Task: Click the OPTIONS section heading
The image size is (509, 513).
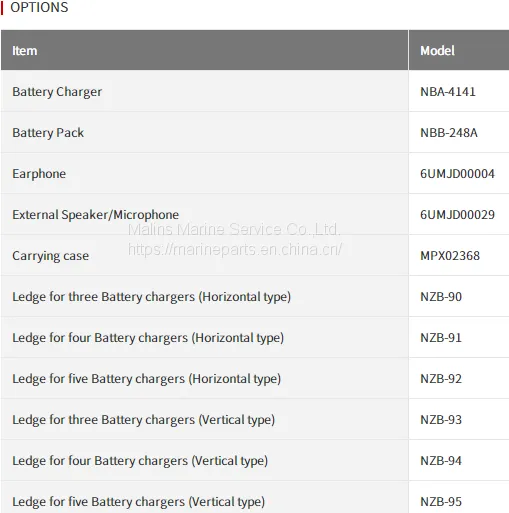Action: coord(39,7)
